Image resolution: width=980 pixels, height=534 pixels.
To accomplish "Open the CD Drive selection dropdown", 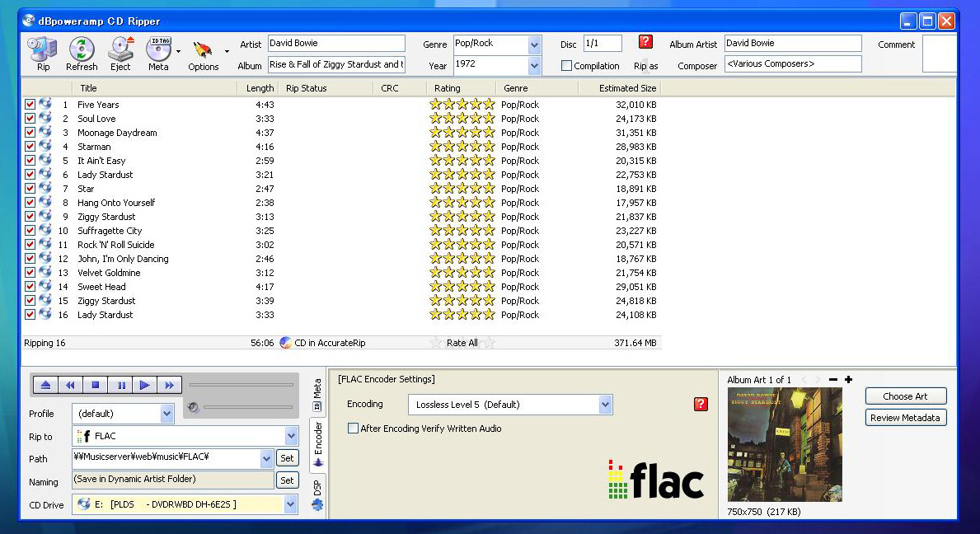I will [291, 504].
